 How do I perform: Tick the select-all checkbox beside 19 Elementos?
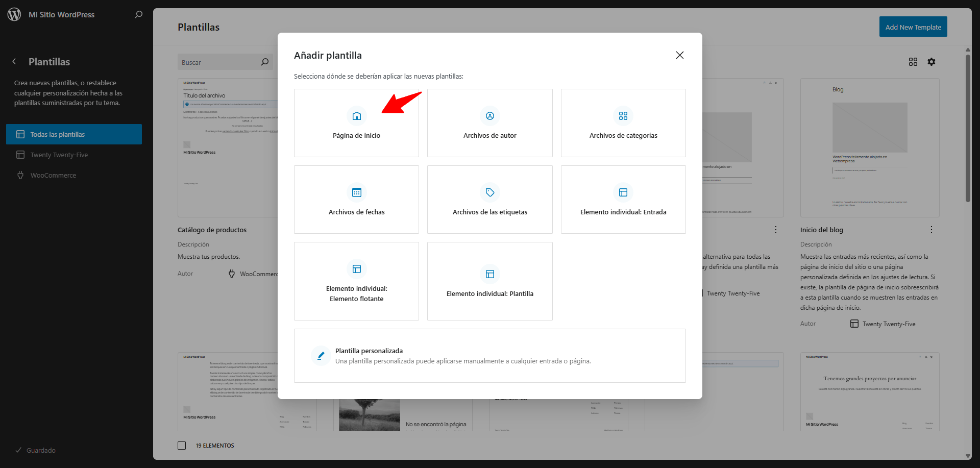tap(182, 446)
